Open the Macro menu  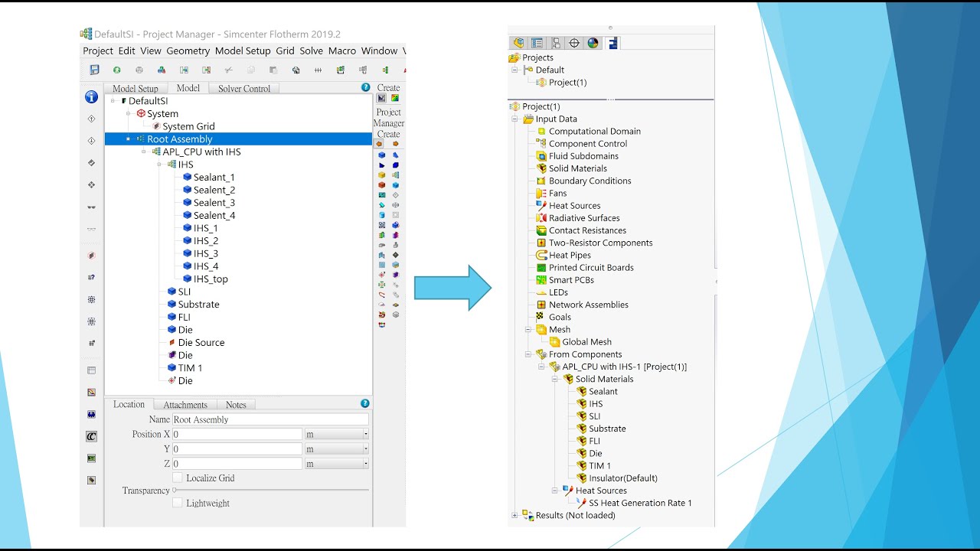(342, 51)
